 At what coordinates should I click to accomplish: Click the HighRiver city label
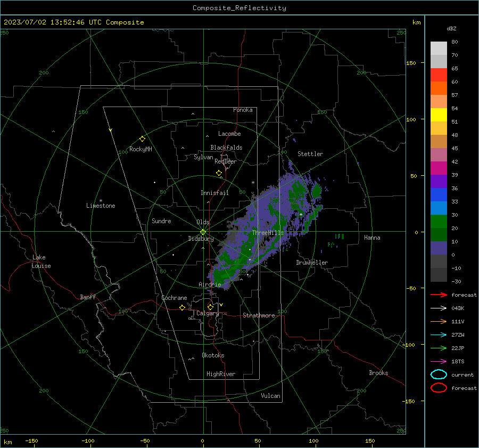click(221, 374)
